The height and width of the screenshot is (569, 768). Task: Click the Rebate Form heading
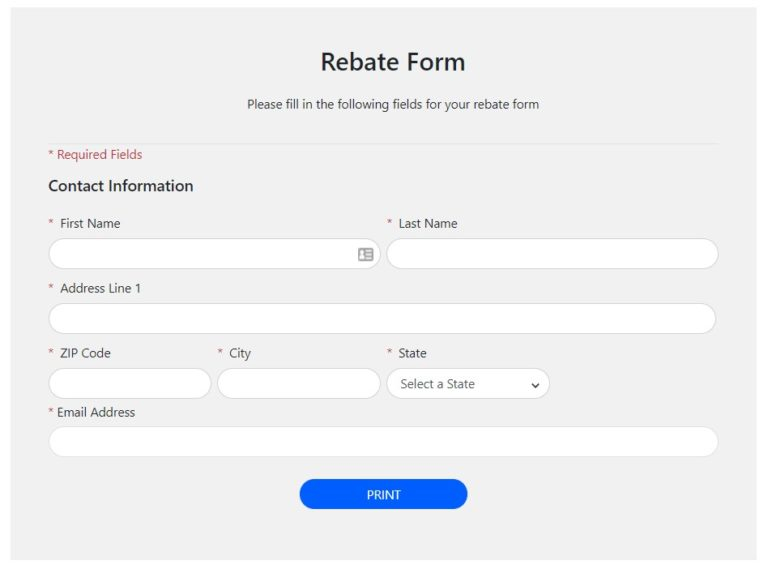pyautogui.click(x=393, y=62)
